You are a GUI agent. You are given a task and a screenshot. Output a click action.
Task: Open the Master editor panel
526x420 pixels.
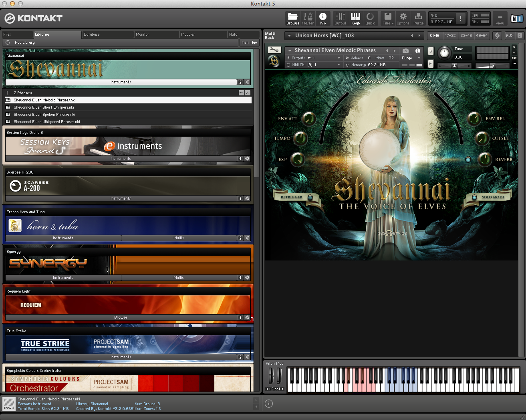click(x=308, y=18)
